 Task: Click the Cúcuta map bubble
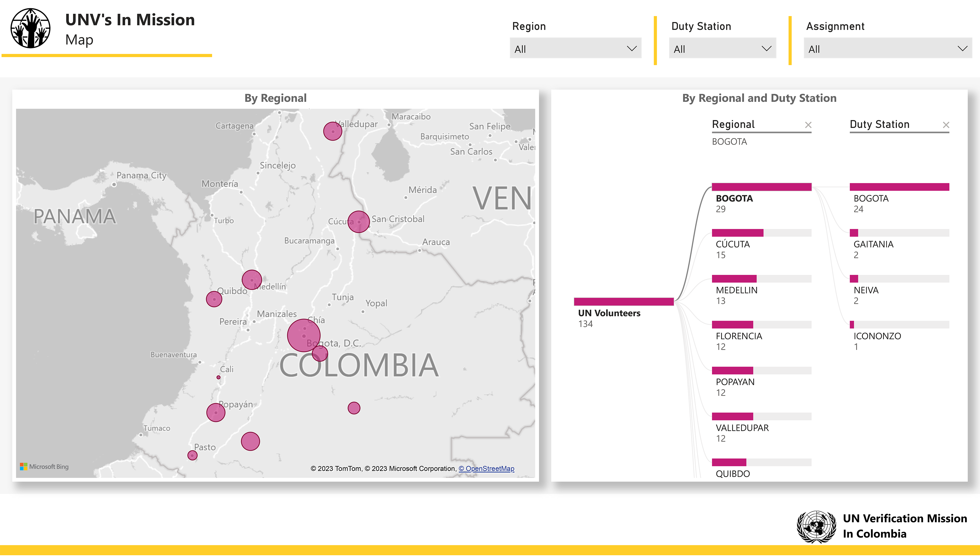pos(358,221)
